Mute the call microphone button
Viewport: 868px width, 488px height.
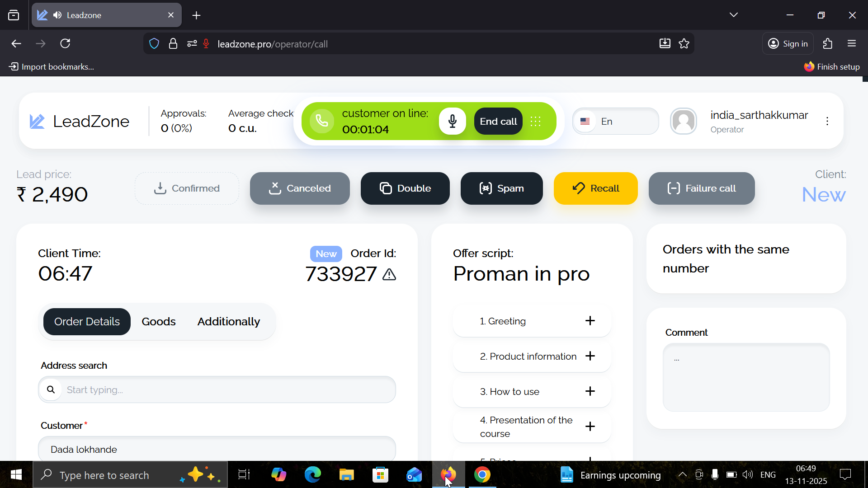(x=452, y=121)
